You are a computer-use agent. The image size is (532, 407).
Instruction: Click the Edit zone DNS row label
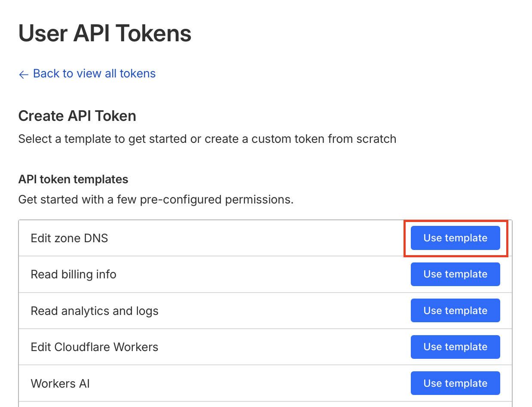point(69,238)
